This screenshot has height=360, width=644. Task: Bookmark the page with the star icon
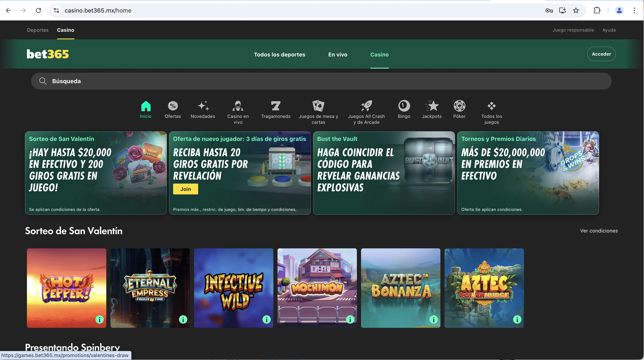click(576, 10)
